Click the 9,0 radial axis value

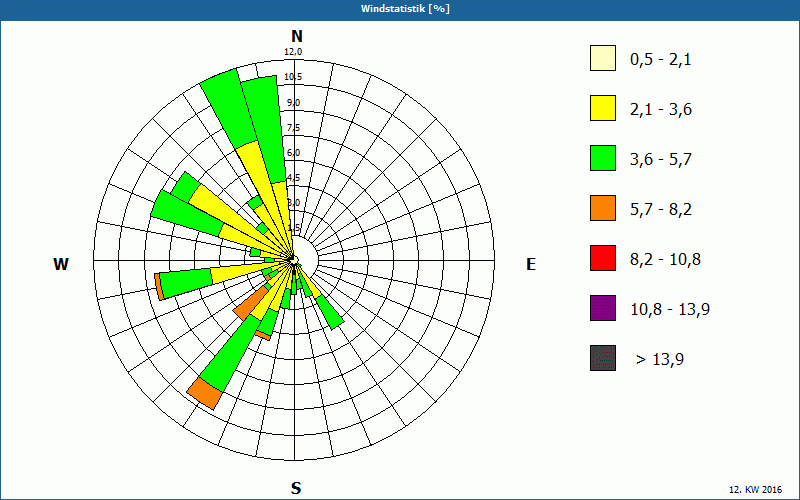[293, 103]
